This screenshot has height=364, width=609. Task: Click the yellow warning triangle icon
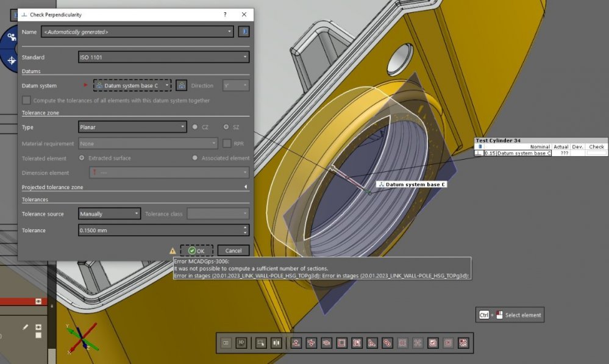coord(173,251)
